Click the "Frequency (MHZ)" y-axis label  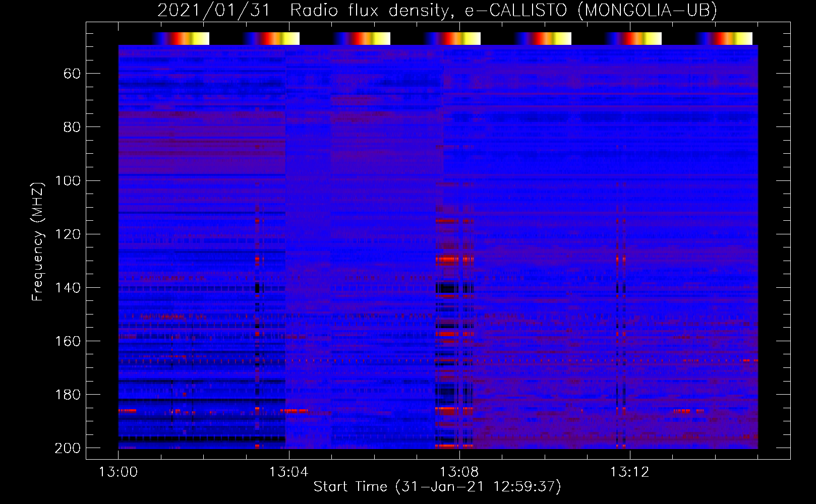(x=38, y=241)
